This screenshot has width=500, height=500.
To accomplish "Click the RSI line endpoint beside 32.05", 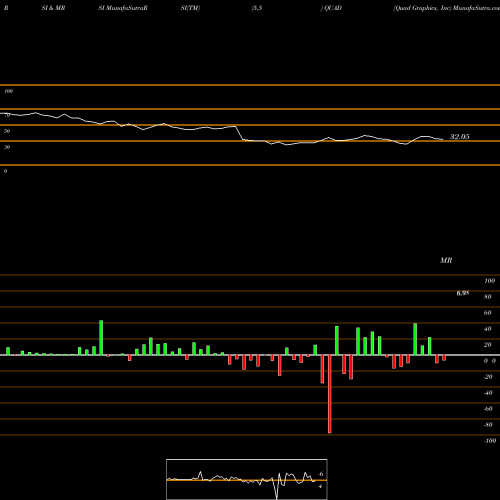I will [442, 139].
